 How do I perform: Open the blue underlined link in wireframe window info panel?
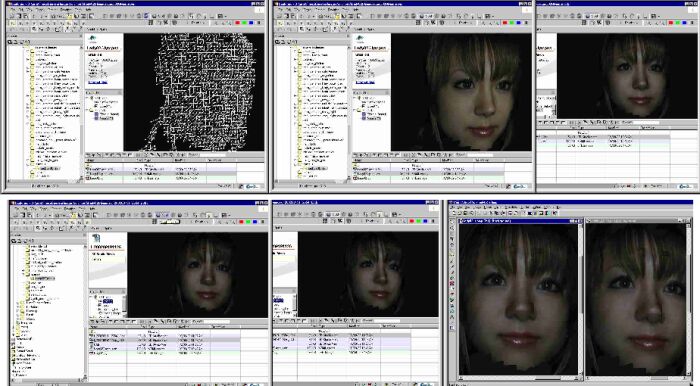click(x=98, y=82)
